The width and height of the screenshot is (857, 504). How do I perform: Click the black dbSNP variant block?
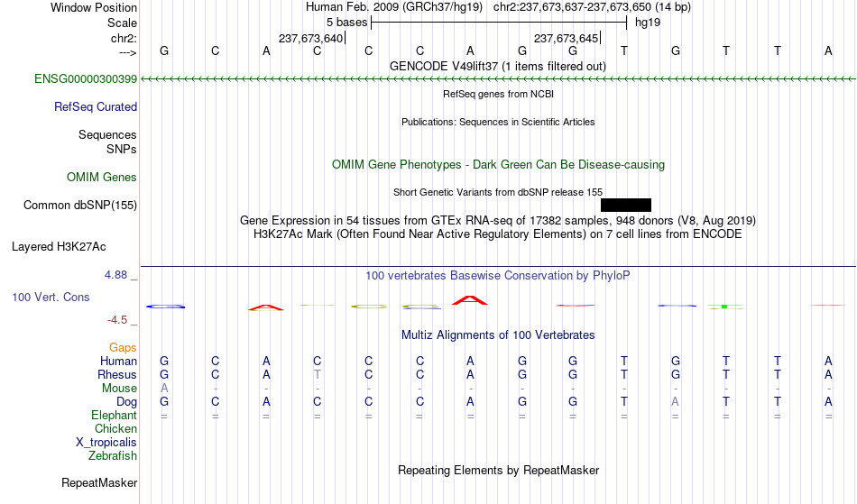(x=626, y=205)
